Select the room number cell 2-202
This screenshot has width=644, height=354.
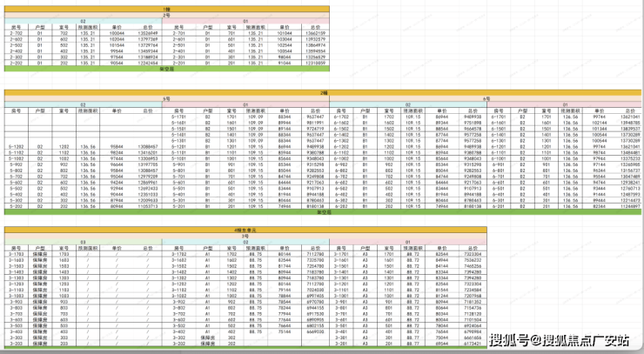pyautogui.click(x=17, y=63)
